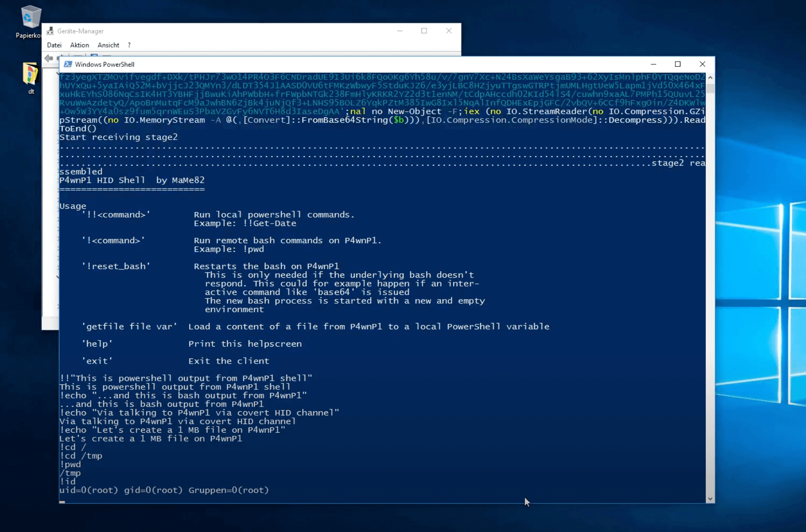806x532 pixels.
Task: Select the dt folder on desktop
Action: pos(31,73)
